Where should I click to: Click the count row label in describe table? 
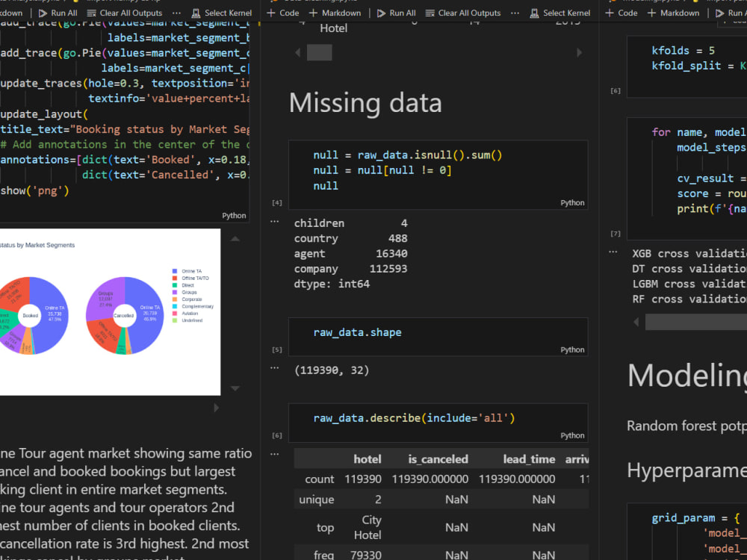(x=319, y=479)
